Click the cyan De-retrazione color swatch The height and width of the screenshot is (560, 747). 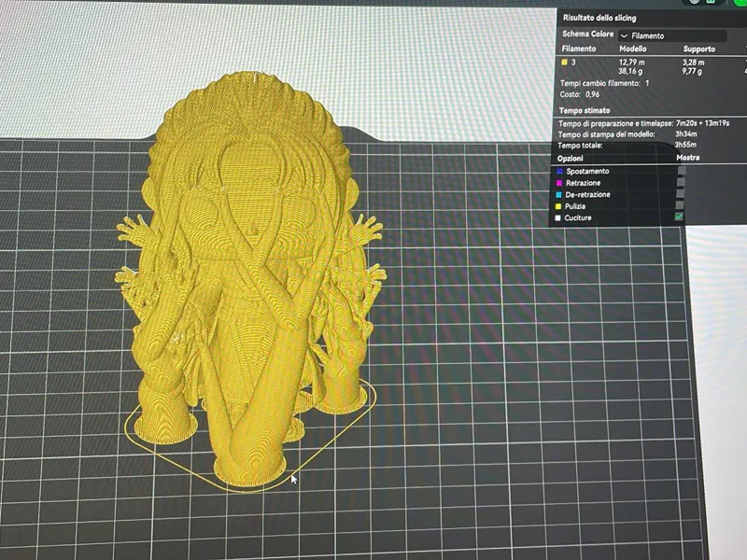click(558, 194)
